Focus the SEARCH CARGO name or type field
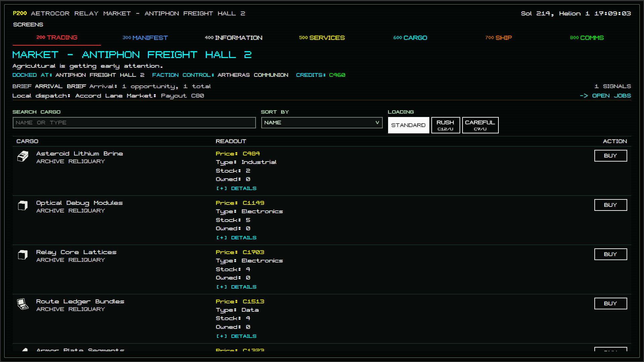Viewport: 644px width, 362px height. point(134,123)
